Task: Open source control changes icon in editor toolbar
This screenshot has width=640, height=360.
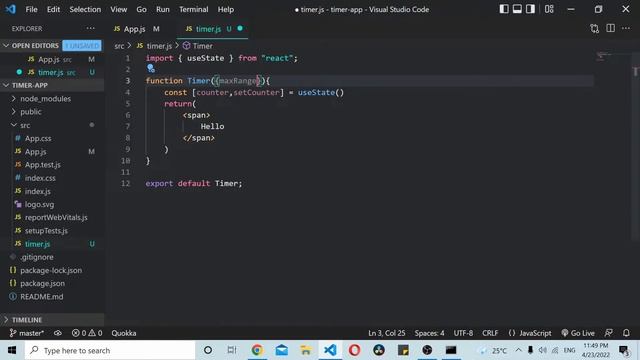Action: tap(595, 29)
